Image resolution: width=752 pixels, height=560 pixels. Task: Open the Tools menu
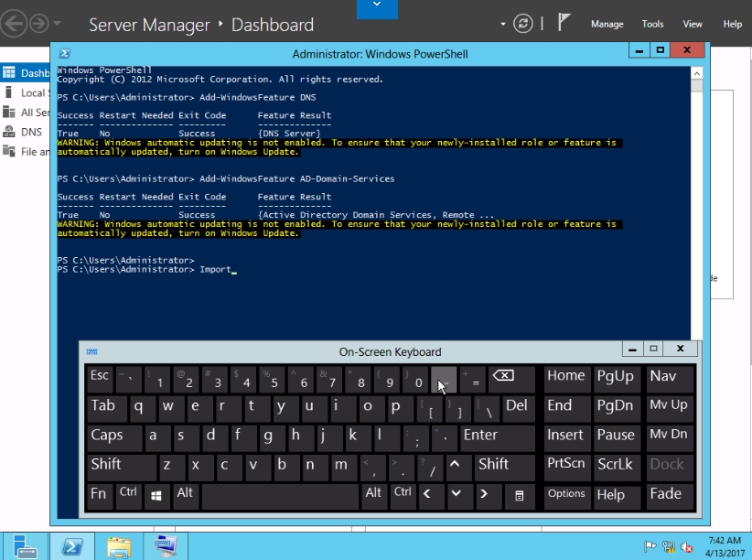652,24
